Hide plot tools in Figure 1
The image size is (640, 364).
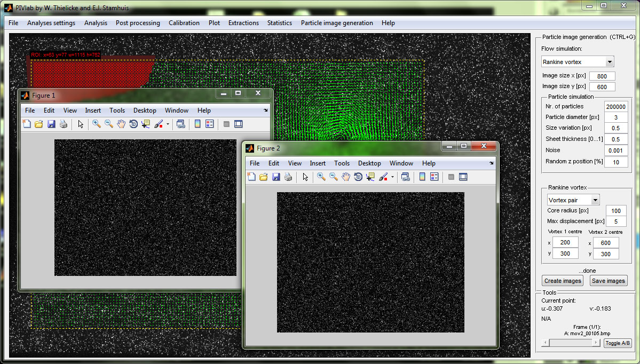(227, 123)
